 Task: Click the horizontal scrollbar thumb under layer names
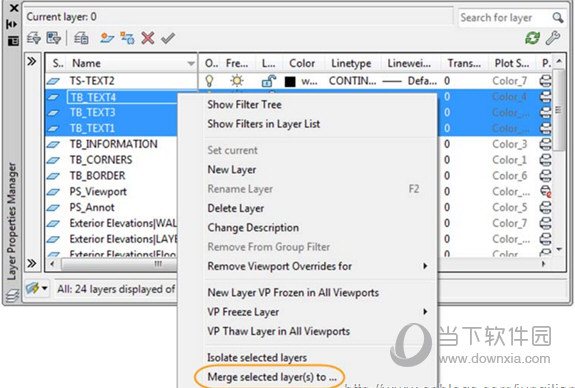click(x=119, y=264)
